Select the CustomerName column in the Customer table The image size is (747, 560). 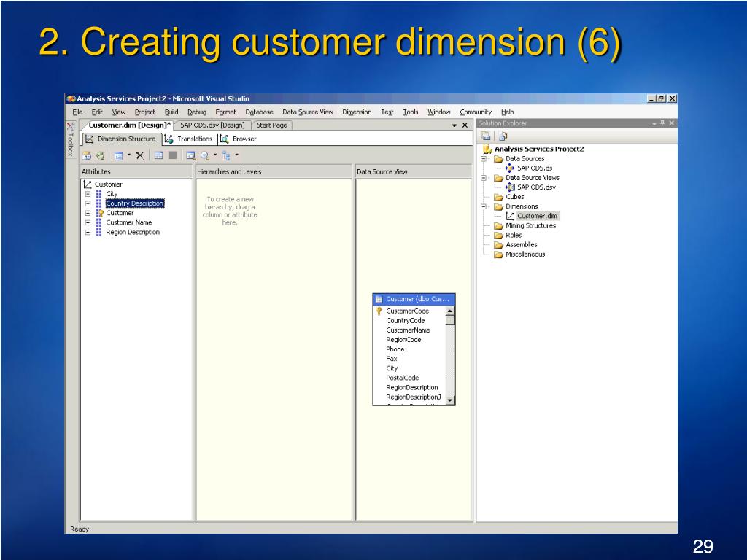(x=409, y=330)
